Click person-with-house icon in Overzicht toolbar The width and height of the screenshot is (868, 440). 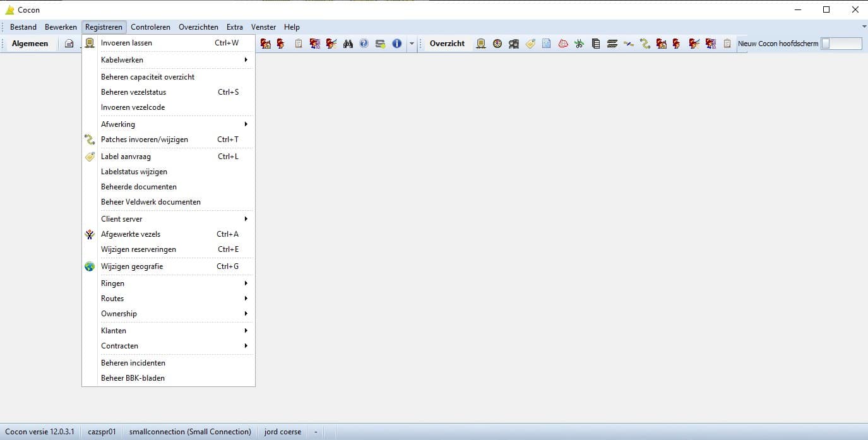click(661, 44)
